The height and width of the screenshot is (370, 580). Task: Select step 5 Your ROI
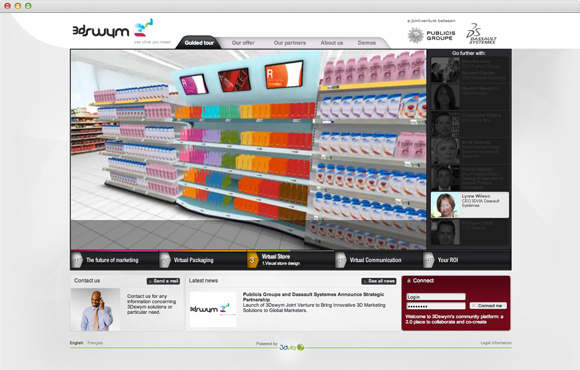pos(467,260)
